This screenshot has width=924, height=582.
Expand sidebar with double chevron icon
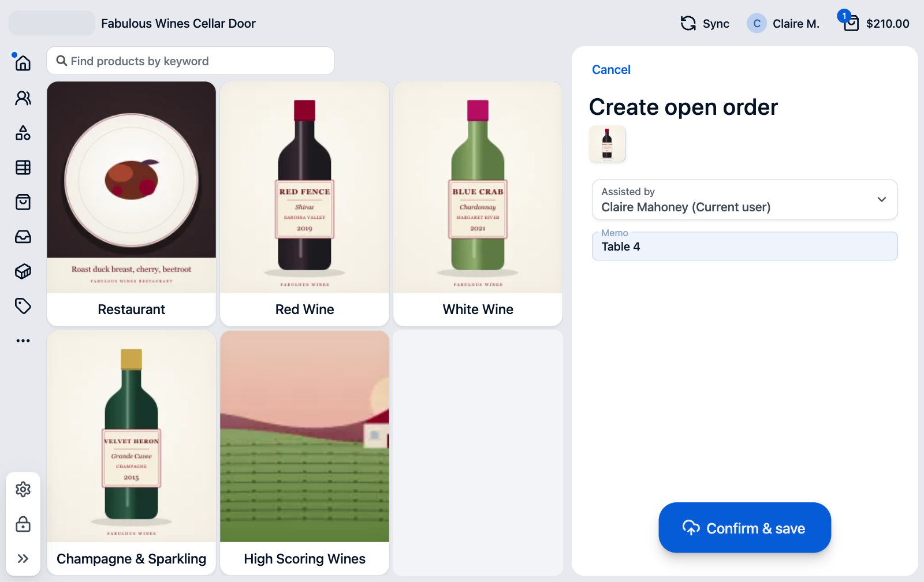point(23,558)
